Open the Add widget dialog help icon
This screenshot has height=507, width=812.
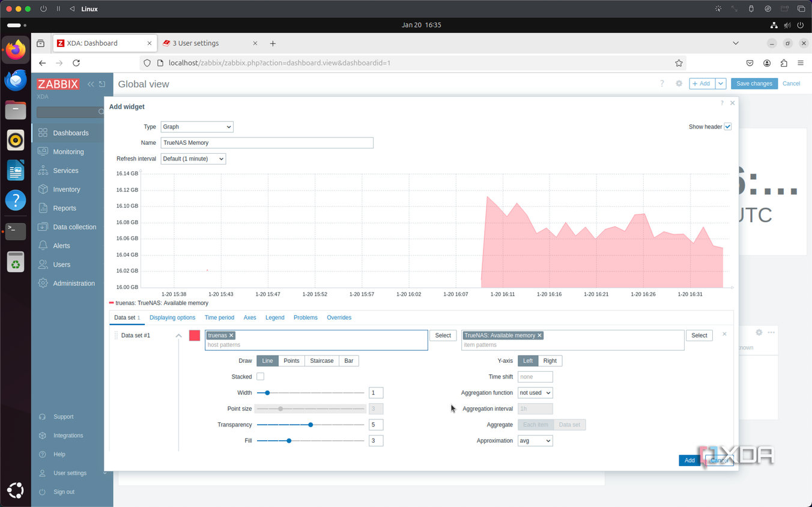[722, 103]
